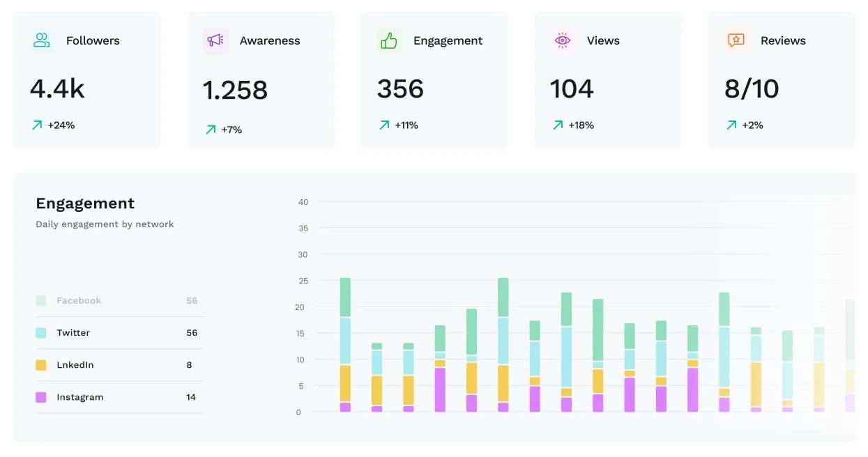The image size is (868, 457).
Task: Click the Followers people icon
Action: pos(42,40)
